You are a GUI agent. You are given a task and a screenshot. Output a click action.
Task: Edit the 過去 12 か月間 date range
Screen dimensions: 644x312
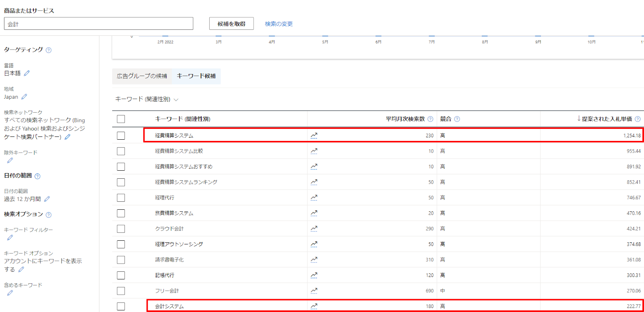pyautogui.click(x=47, y=199)
